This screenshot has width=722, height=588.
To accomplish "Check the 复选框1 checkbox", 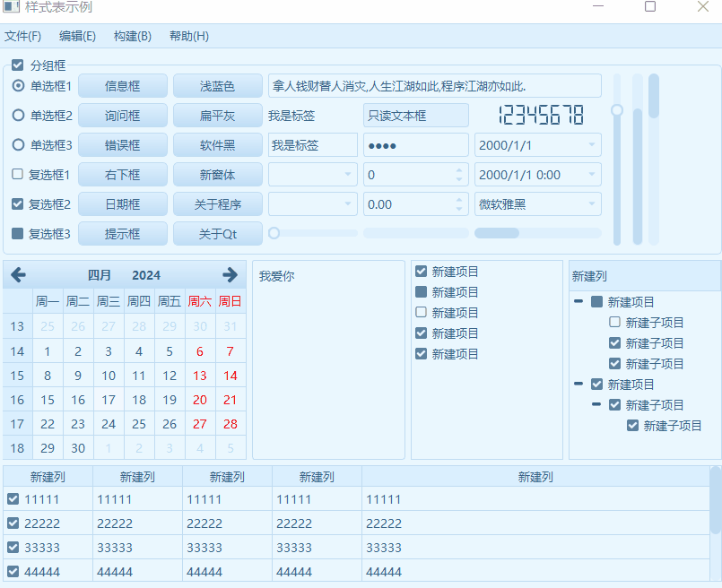I will tap(18, 174).
